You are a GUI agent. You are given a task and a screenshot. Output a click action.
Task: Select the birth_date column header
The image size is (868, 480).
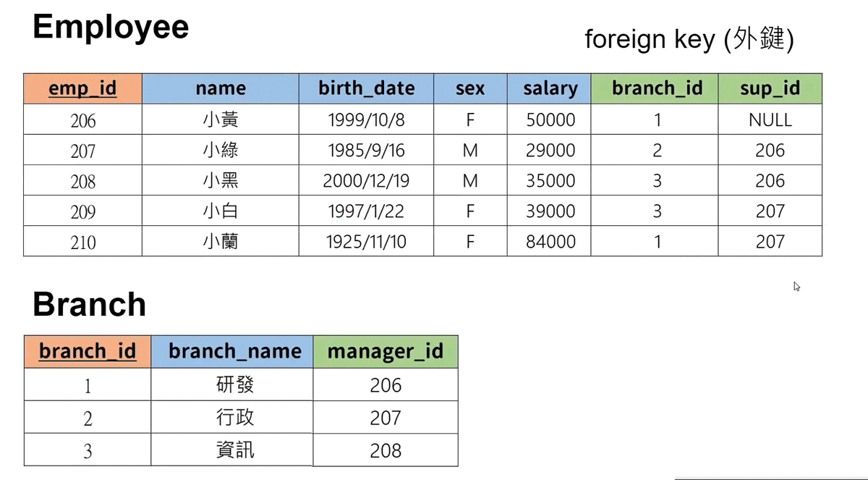(366, 88)
